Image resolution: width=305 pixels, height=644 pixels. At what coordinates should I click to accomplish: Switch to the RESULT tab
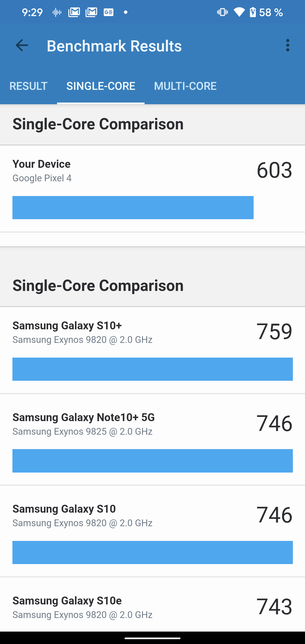pyautogui.click(x=29, y=86)
